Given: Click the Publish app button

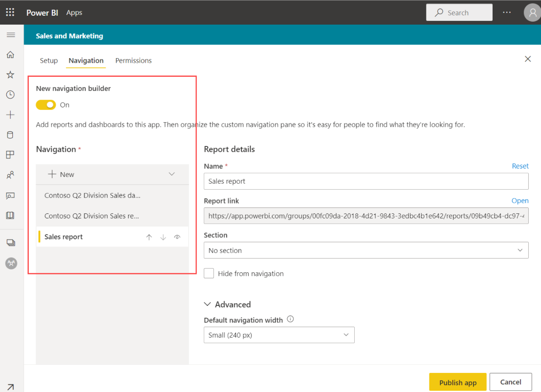Looking at the screenshot, I should click(x=458, y=382).
